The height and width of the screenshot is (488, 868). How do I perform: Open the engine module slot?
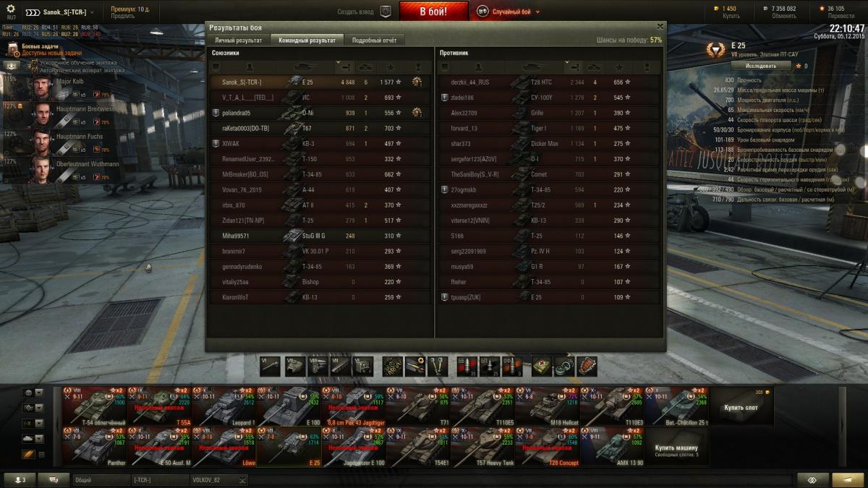(x=318, y=366)
